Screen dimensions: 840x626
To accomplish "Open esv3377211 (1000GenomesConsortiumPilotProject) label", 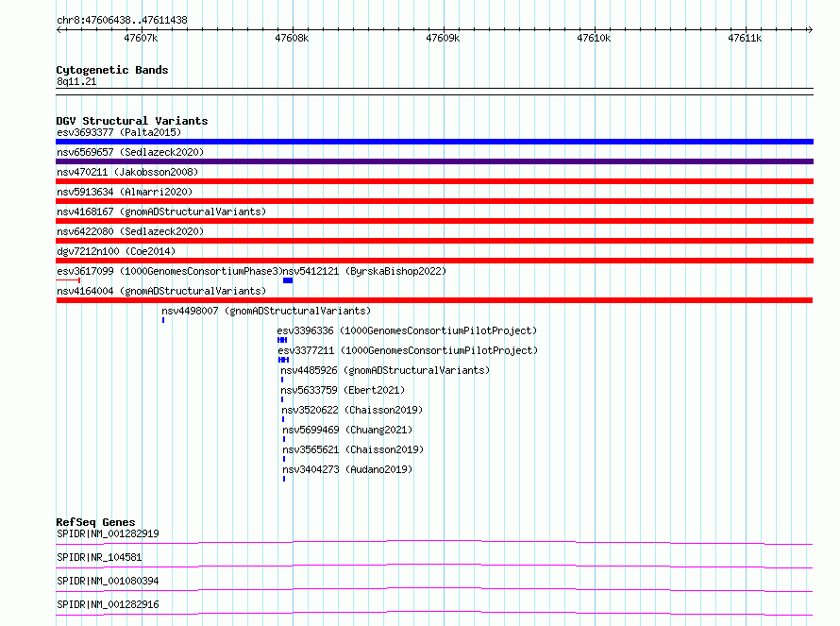I will click(x=409, y=350).
